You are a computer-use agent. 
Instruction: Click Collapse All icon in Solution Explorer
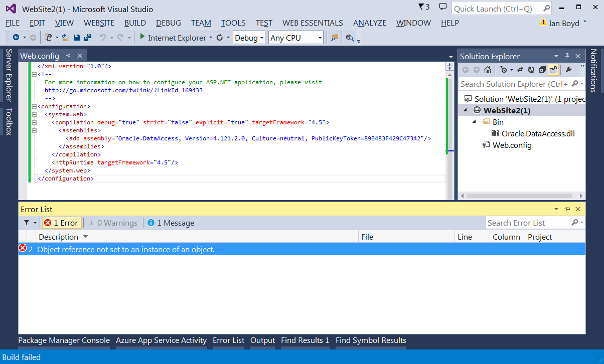click(542, 70)
